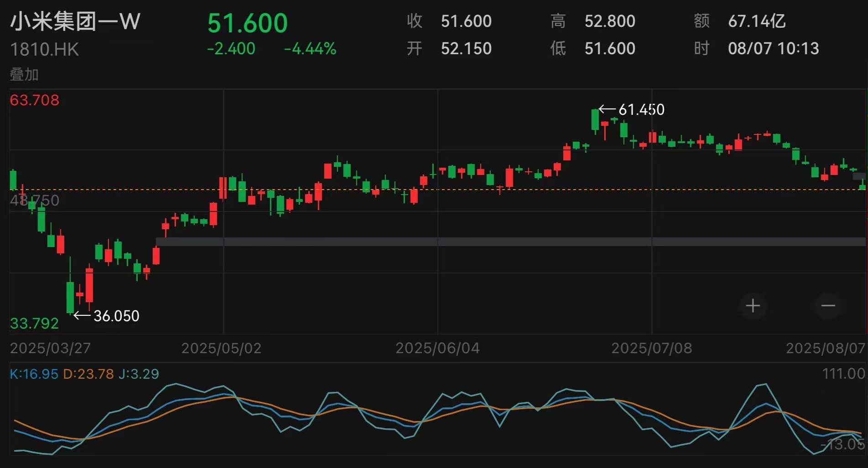This screenshot has width=868, height=468.
Task: Zoom out the chart with minus button
Action: (x=828, y=306)
